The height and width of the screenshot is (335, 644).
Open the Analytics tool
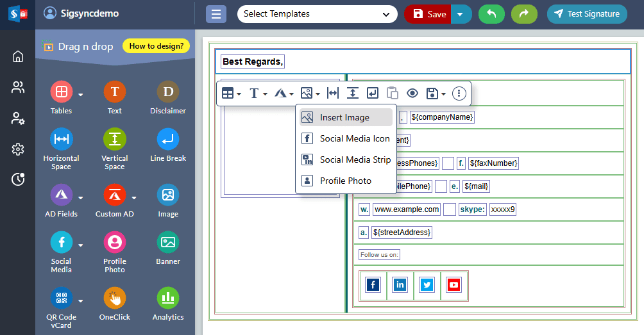click(x=168, y=298)
